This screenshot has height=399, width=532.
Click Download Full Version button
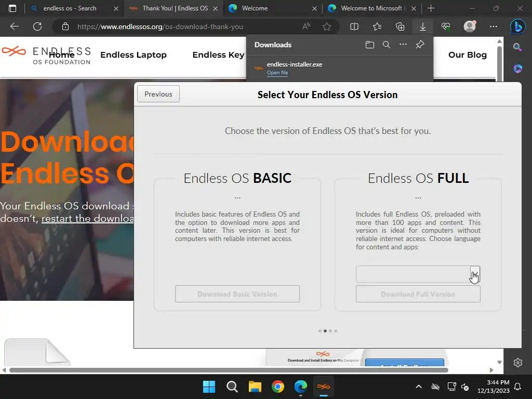[x=418, y=294]
